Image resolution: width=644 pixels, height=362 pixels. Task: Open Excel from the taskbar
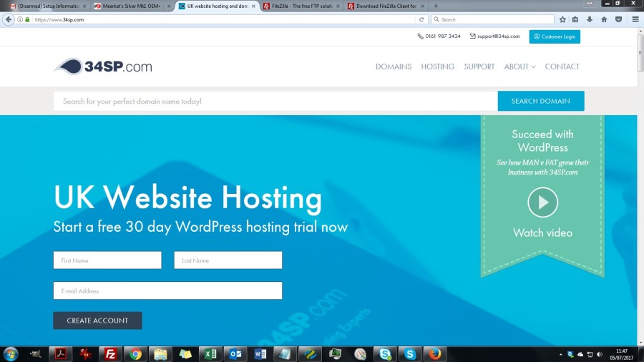tap(210, 354)
